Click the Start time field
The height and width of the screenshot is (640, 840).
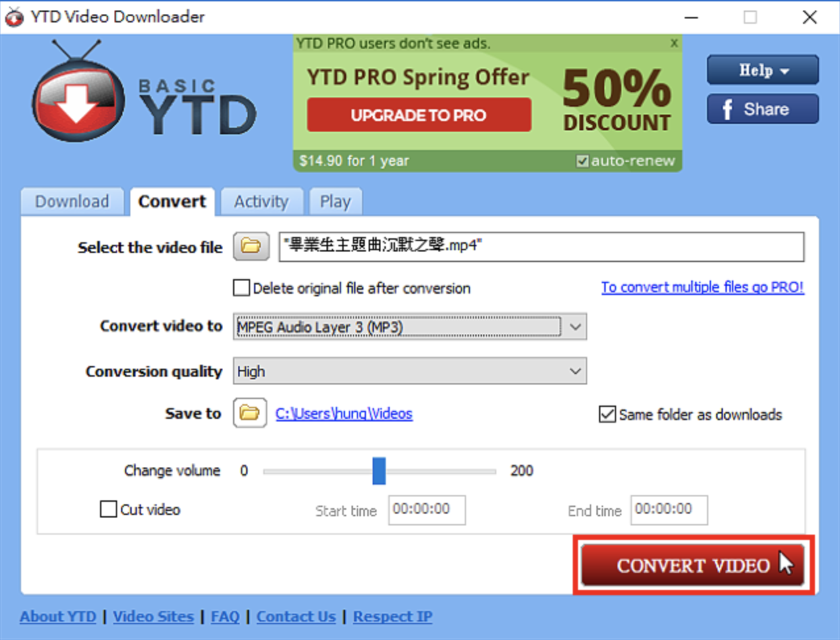[x=427, y=510]
